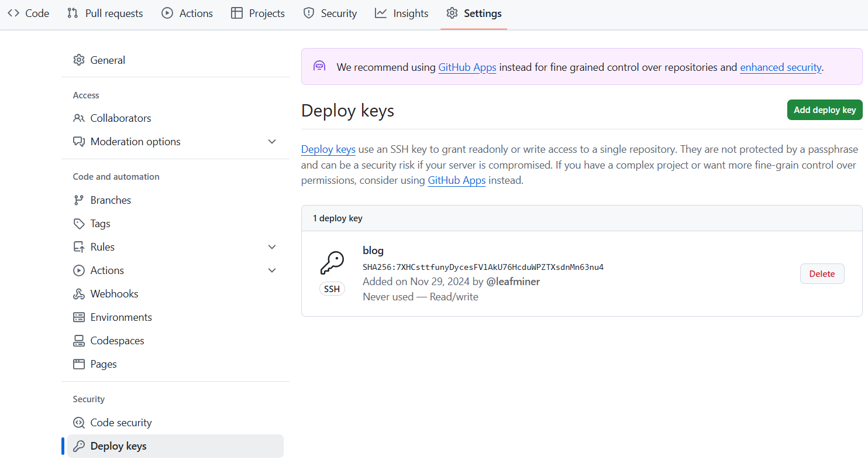Image resolution: width=868 pixels, height=459 pixels.
Task: Open the @leafminer user profile link
Action: 513,282
